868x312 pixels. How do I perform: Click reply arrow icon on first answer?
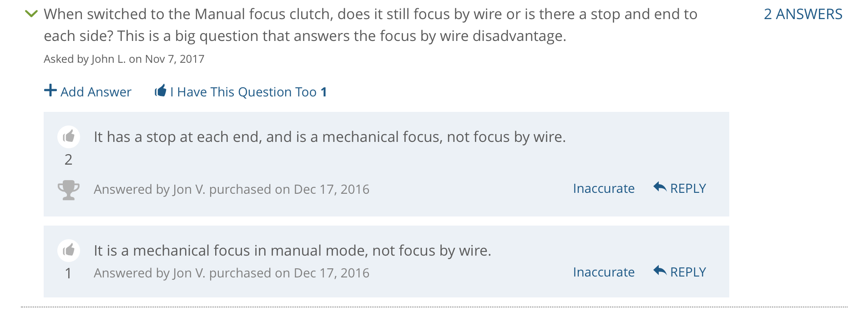click(x=660, y=186)
